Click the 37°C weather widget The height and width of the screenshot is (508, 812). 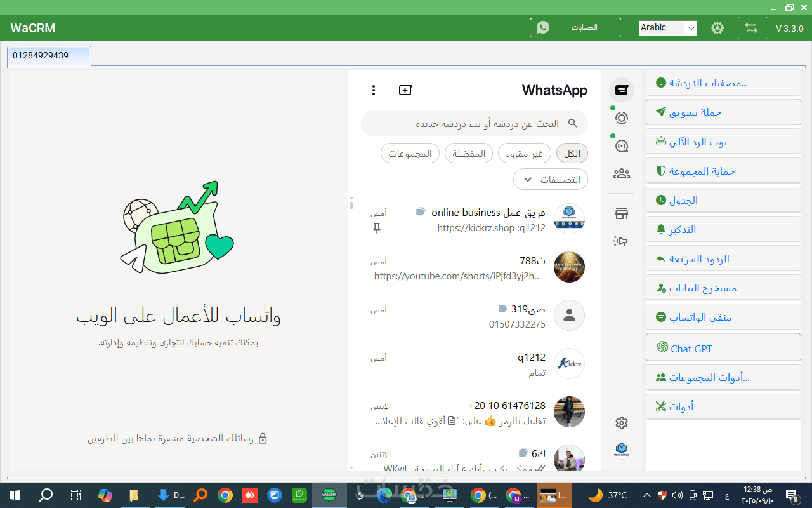pyautogui.click(x=608, y=495)
